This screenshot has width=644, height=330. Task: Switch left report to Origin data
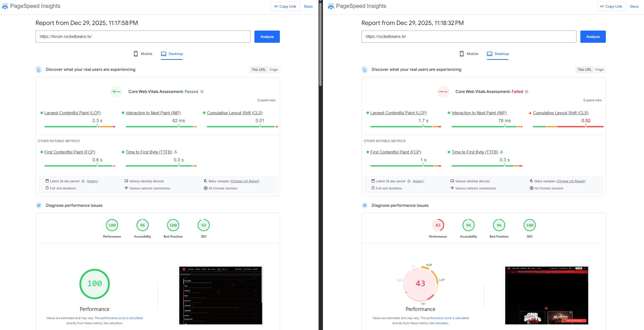pyautogui.click(x=273, y=70)
